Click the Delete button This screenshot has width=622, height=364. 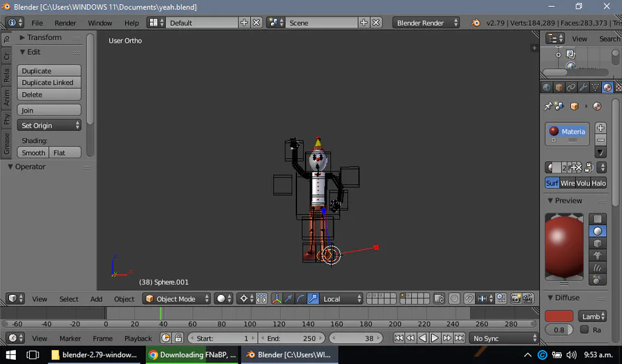click(49, 95)
